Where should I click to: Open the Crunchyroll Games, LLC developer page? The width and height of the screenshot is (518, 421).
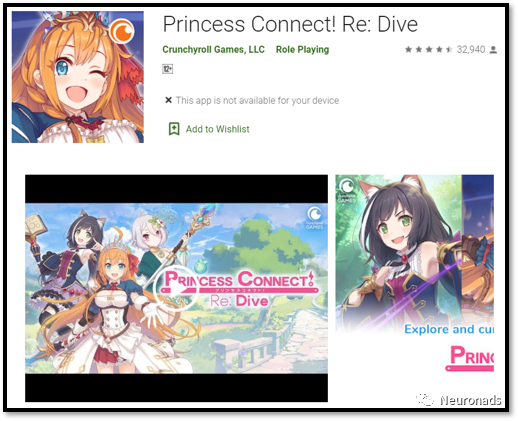pos(213,50)
